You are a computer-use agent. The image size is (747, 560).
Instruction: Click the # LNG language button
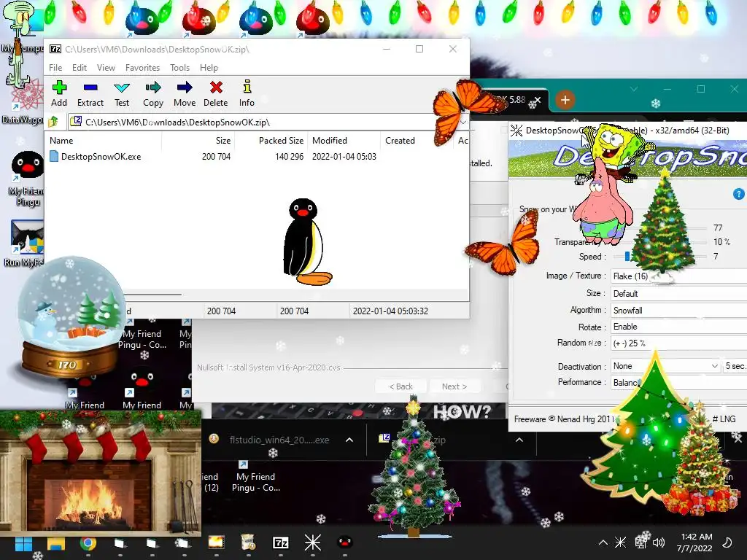[x=724, y=419]
